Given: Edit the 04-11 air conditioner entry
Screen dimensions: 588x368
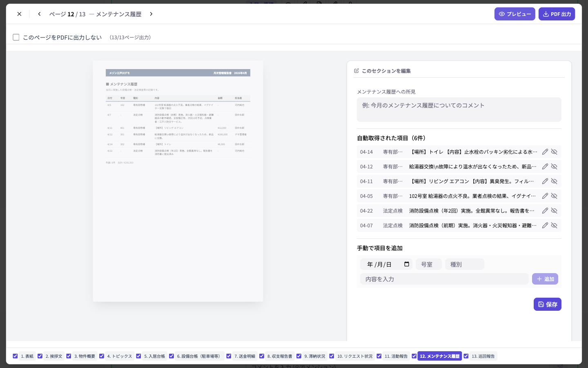Looking at the screenshot, I should (545, 181).
